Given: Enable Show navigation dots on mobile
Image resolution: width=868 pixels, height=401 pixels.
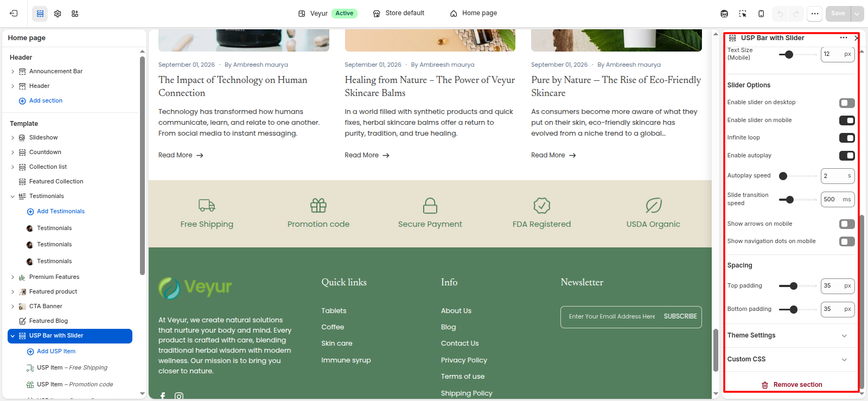Looking at the screenshot, I should point(847,241).
